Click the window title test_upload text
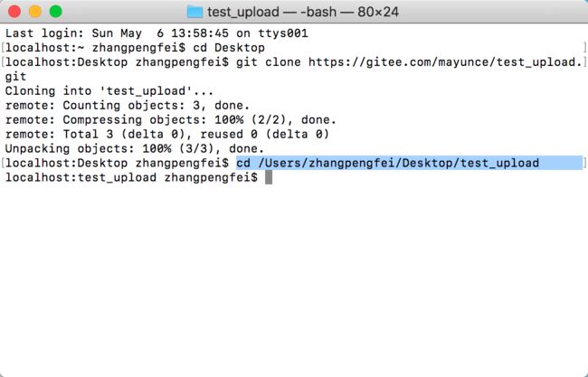Viewport: 588px width, 377px height. click(x=243, y=13)
